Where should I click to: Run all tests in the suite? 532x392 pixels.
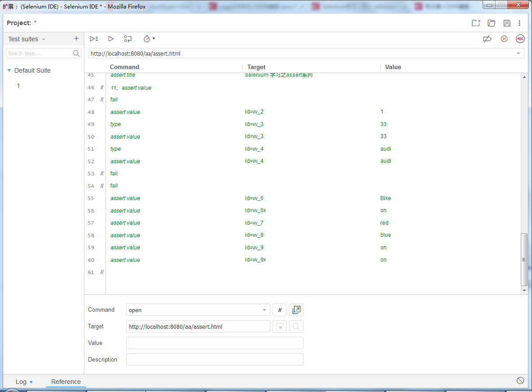pyautogui.click(x=93, y=39)
